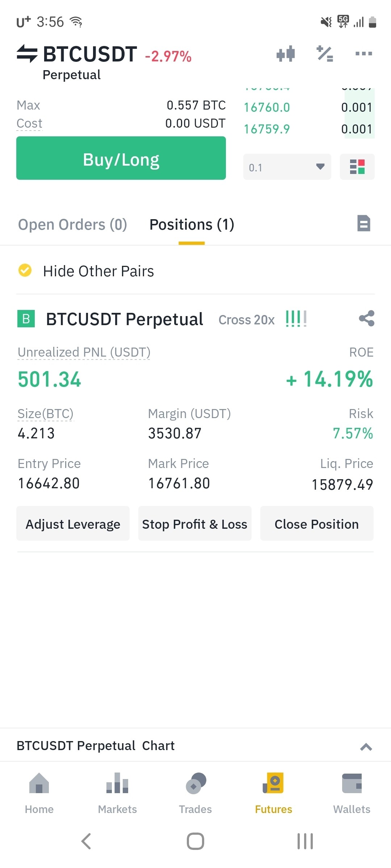
Task: Toggle the Hide Other Pairs checkbox
Action: (x=25, y=270)
